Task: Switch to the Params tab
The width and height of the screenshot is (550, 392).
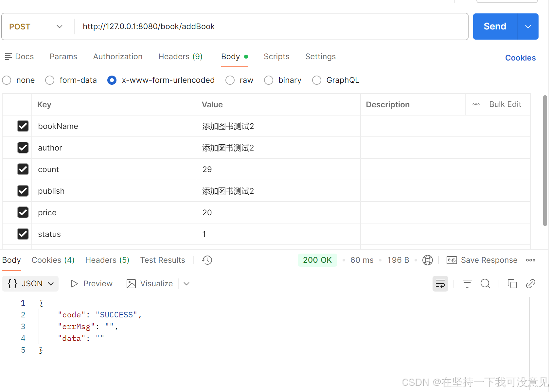Action: (63, 57)
